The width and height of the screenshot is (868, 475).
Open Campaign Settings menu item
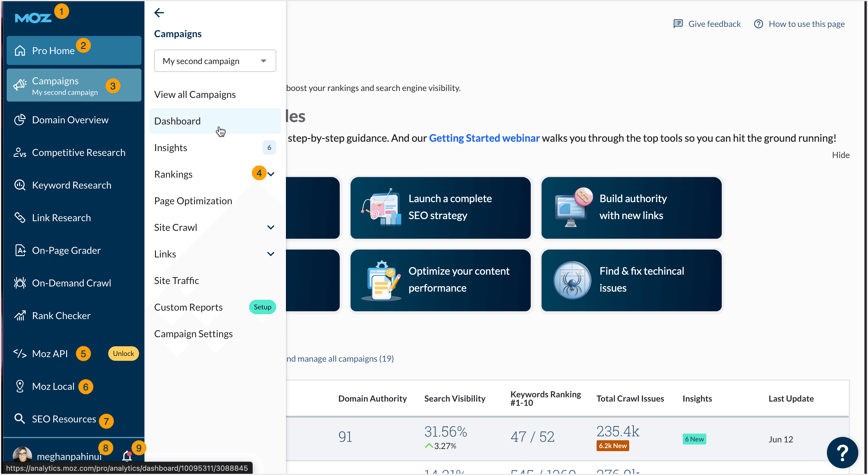[x=193, y=334]
